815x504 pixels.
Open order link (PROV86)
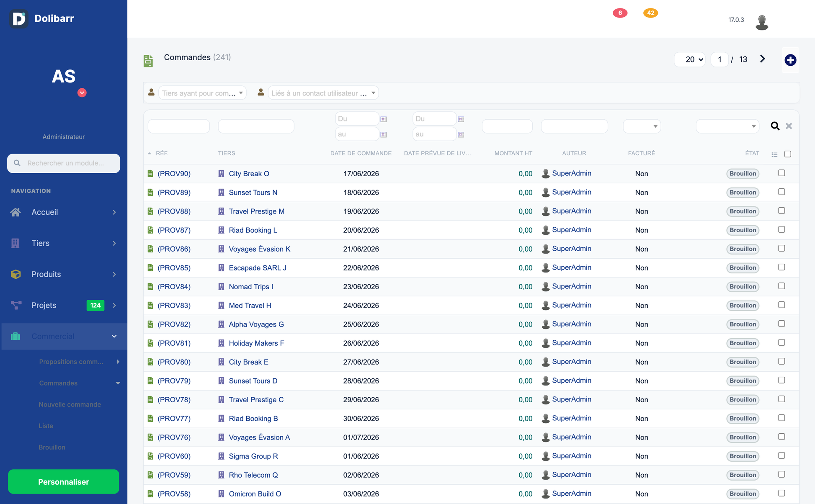(x=174, y=249)
